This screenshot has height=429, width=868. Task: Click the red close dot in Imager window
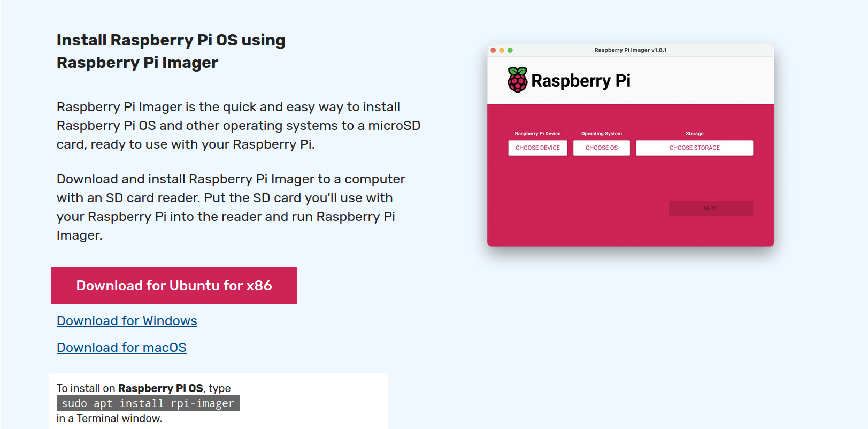(x=493, y=50)
